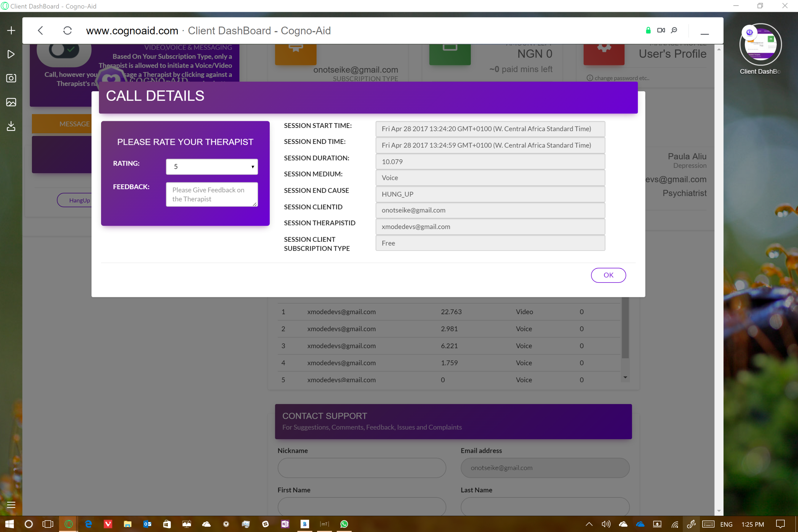The width and height of the screenshot is (798, 532).
Task: Click the change password etc. link
Action: (622, 78)
